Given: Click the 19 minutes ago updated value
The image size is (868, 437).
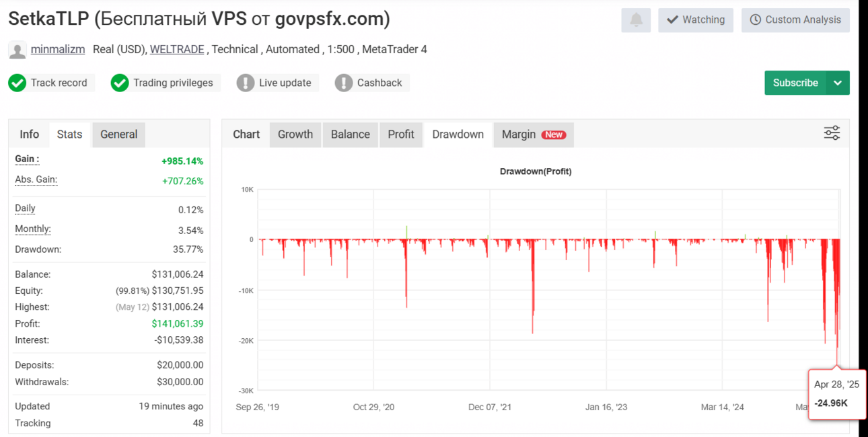Looking at the screenshot, I should (x=171, y=406).
